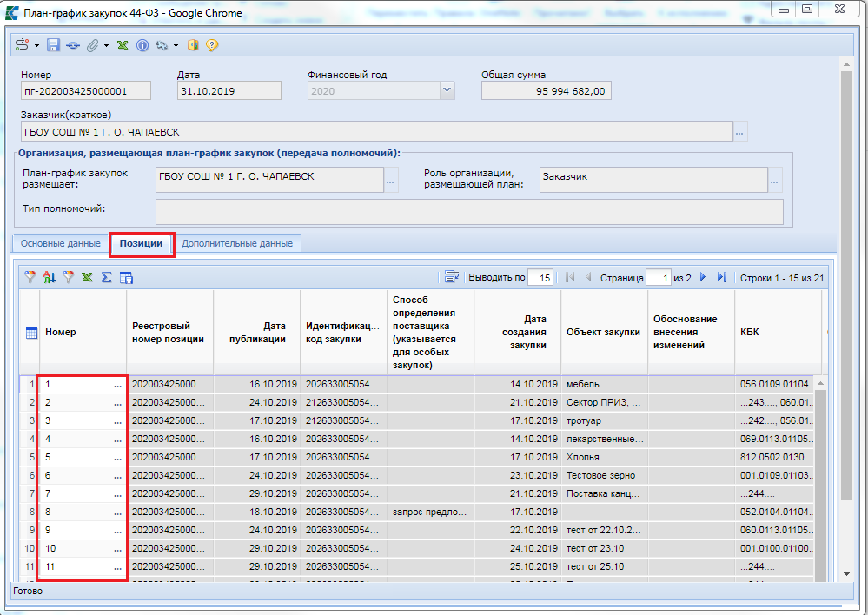This screenshot has height=615, width=868.
Task: Expand the Финансовый год dropdown
Action: [x=447, y=90]
